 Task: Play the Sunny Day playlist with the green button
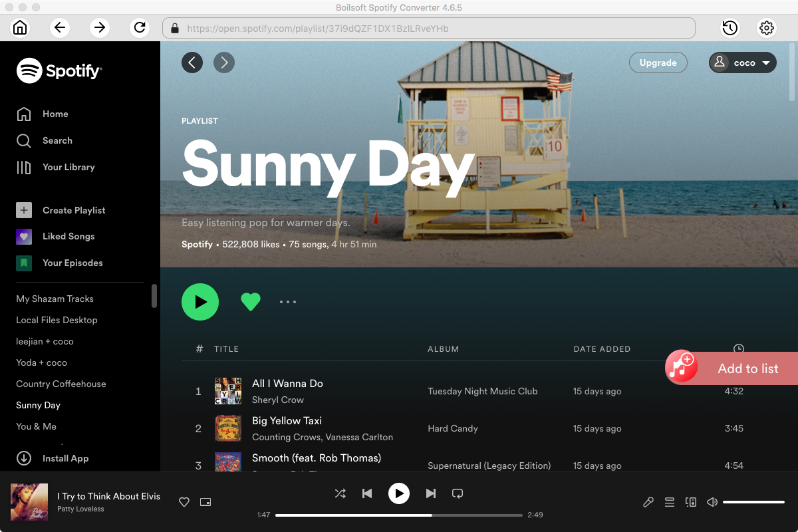pos(200,302)
